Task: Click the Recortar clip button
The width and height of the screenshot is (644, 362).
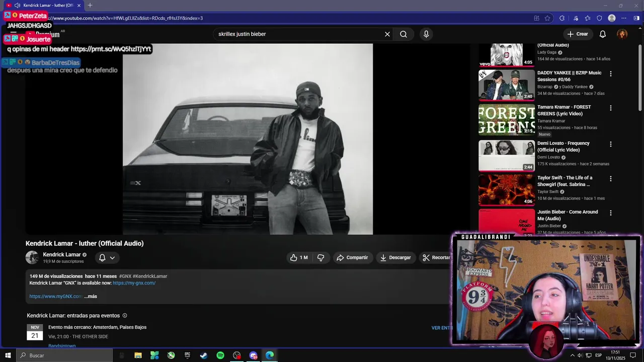Action: 436,257
